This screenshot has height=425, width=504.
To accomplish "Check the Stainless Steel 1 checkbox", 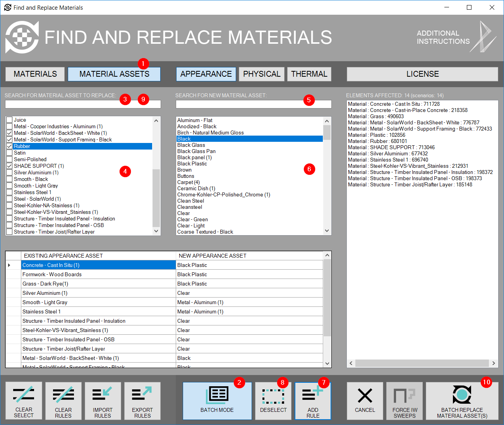I will 9,192.
